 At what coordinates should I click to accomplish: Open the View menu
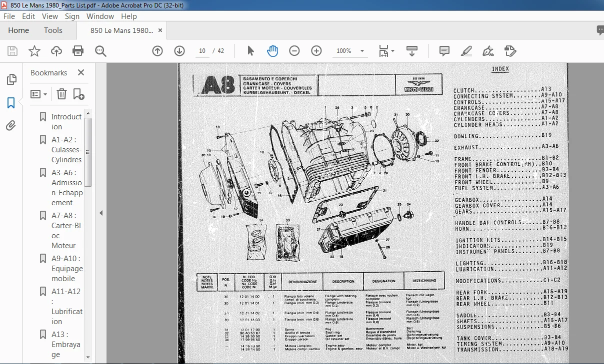(x=50, y=16)
